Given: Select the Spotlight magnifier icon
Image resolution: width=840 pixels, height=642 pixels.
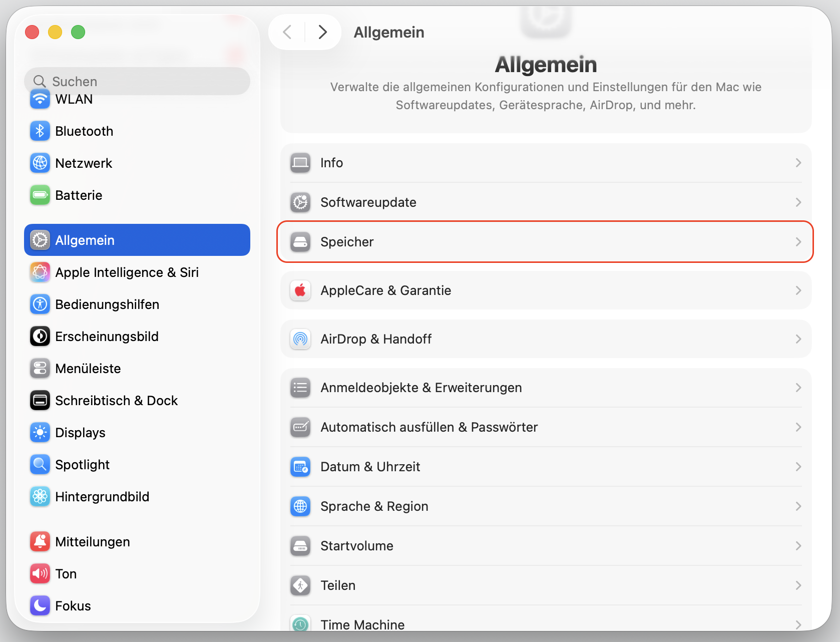Looking at the screenshot, I should [40, 465].
